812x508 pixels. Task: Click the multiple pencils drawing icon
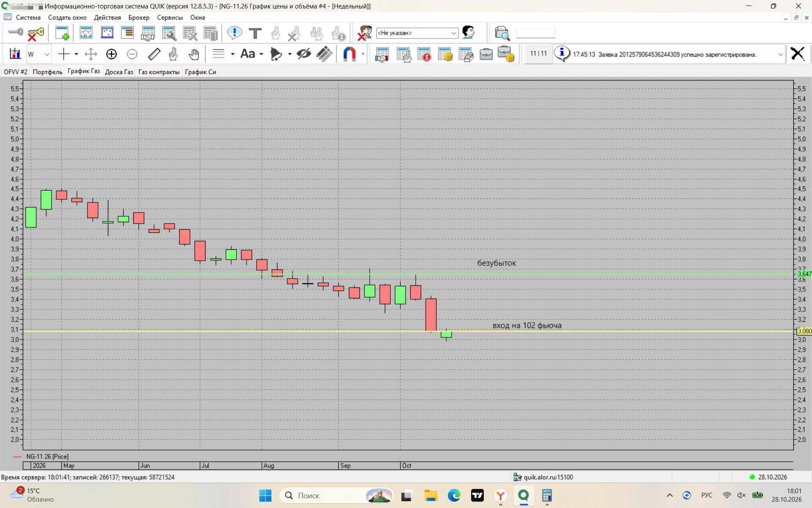coord(324,54)
